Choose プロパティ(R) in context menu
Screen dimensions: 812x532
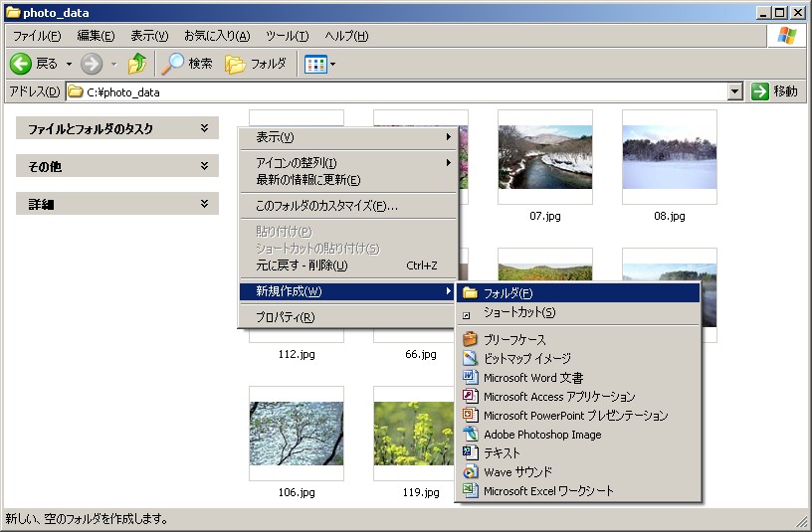click(x=347, y=317)
